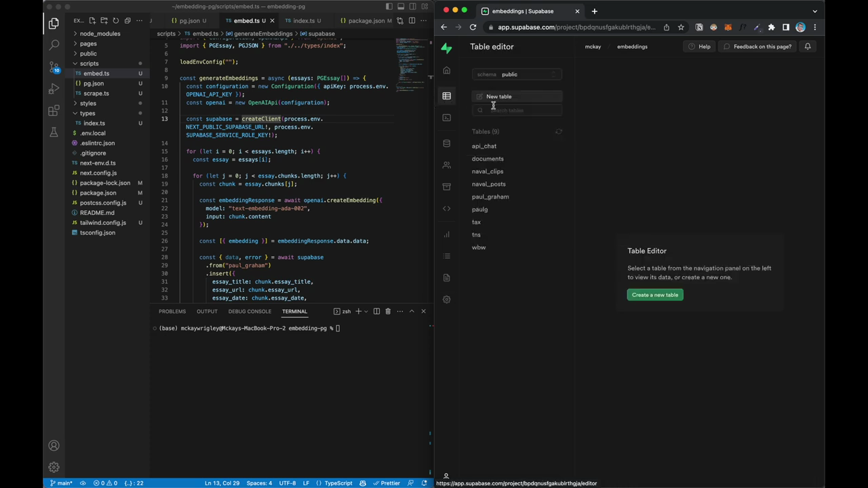Open the Supabase SQL Editor icon
The height and width of the screenshot is (488, 868).
446,117
